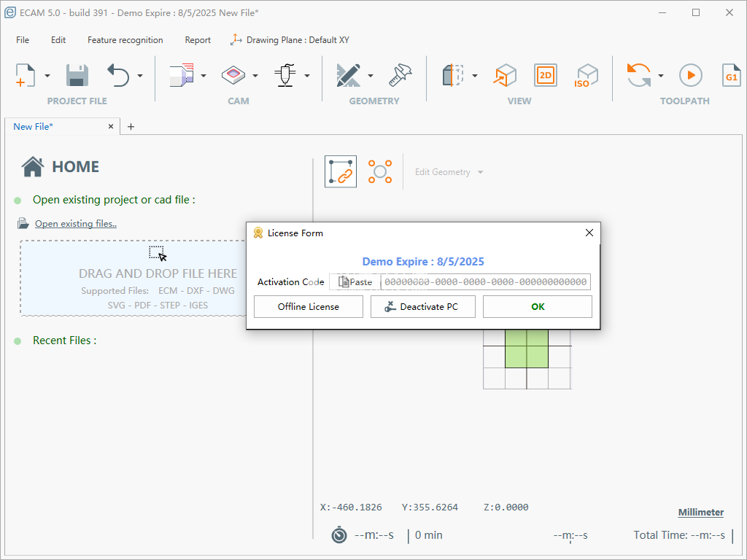Screen dimensions: 747x560
Task: Close the License Form dialog
Action: [589, 233]
